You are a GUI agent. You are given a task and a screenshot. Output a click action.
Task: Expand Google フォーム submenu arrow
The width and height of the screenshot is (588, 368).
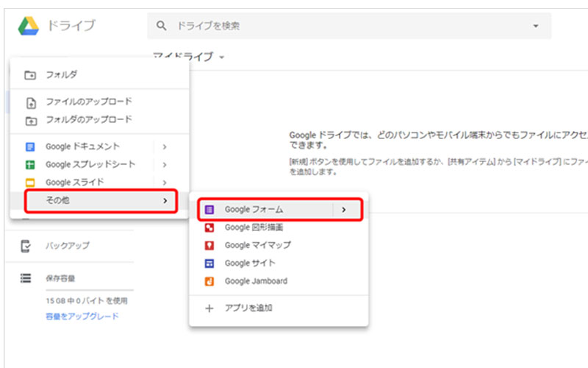pyautogui.click(x=344, y=210)
